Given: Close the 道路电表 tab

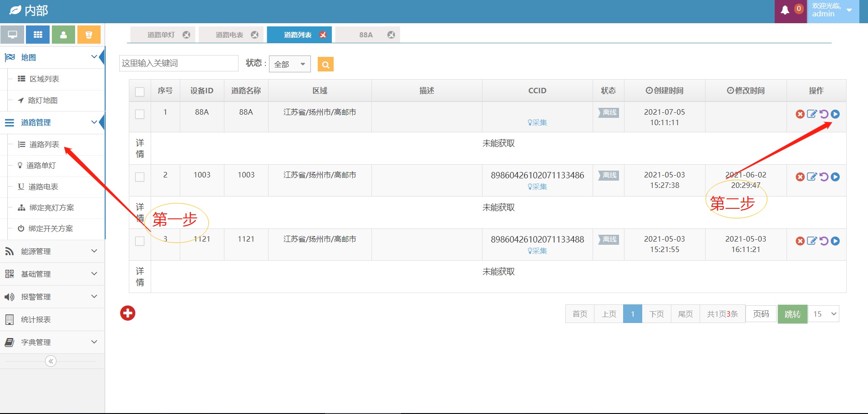Looking at the screenshot, I should point(254,35).
